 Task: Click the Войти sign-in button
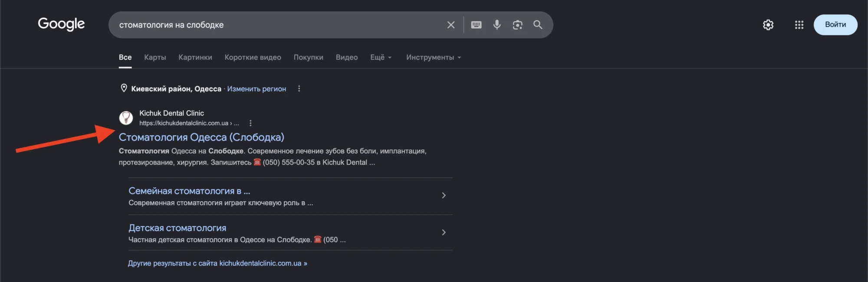click(x=835, y=25)
